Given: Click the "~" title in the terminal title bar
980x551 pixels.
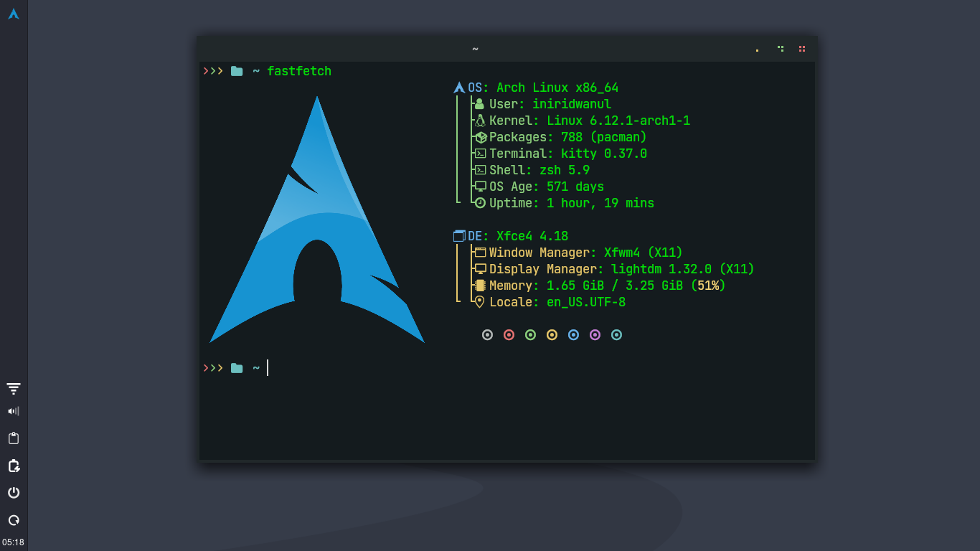Looking at the screenshot, I should [x=475, y=49].
